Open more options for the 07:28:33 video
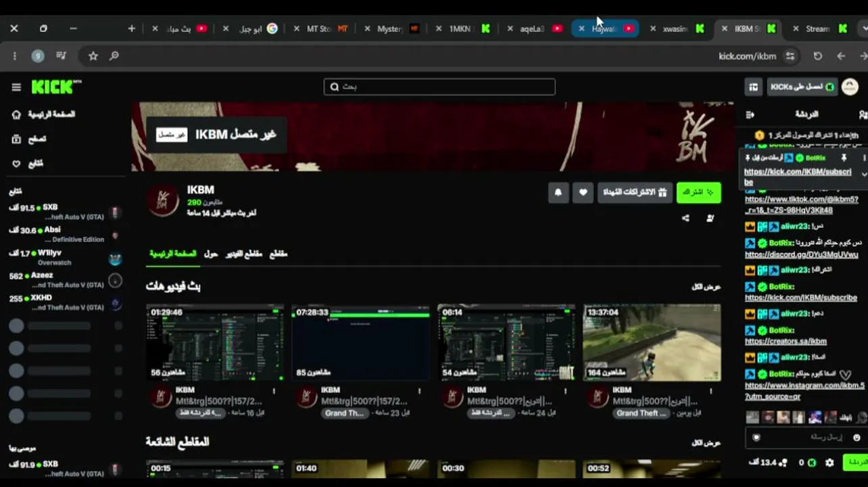The height and width of the screenshot is (487, 868). pyautogui.click(x=420, y=391)
